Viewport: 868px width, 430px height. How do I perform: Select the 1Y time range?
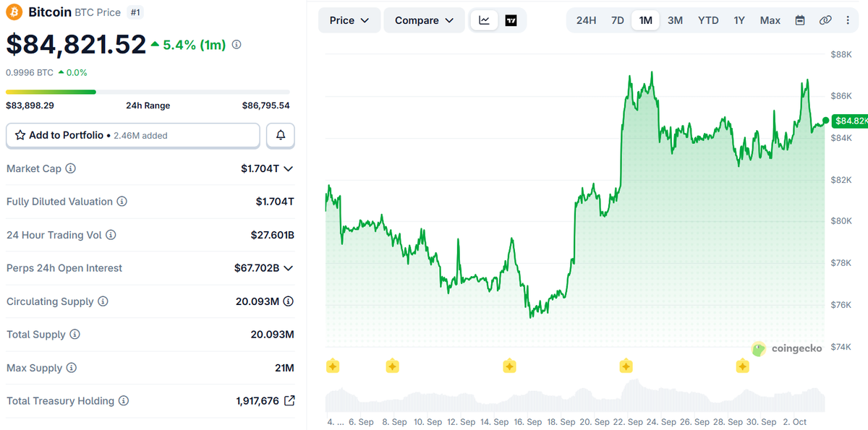point(739,20)
